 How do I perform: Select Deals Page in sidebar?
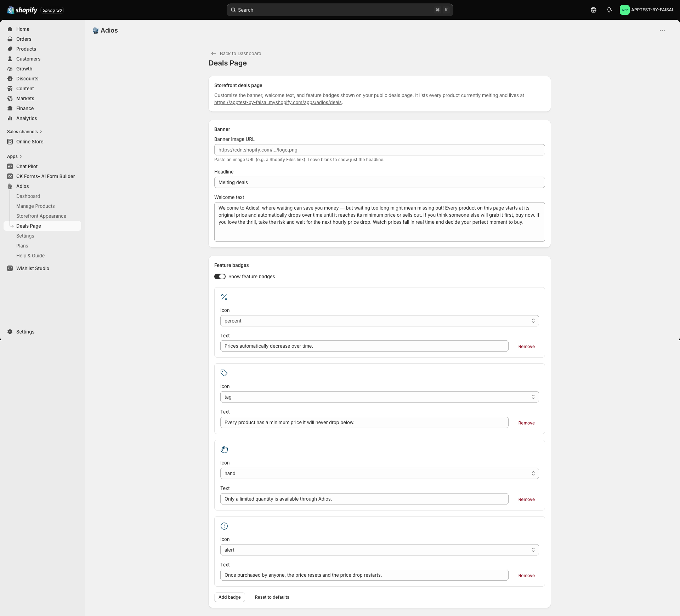point(42,226)
